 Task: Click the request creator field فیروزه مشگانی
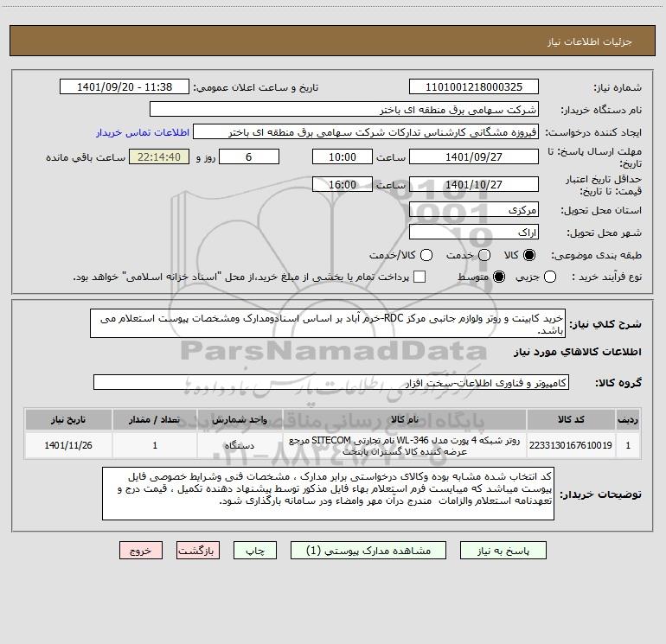point(366,132)
